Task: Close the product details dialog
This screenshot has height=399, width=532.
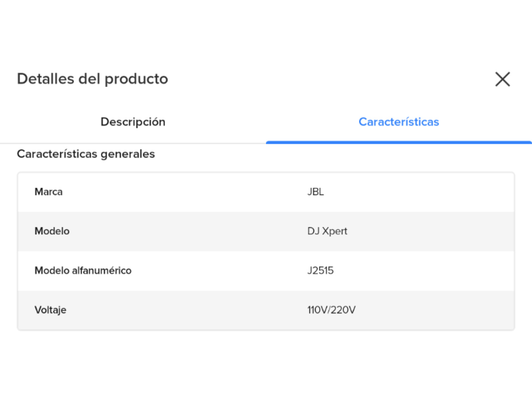Action: click(502, 79)
